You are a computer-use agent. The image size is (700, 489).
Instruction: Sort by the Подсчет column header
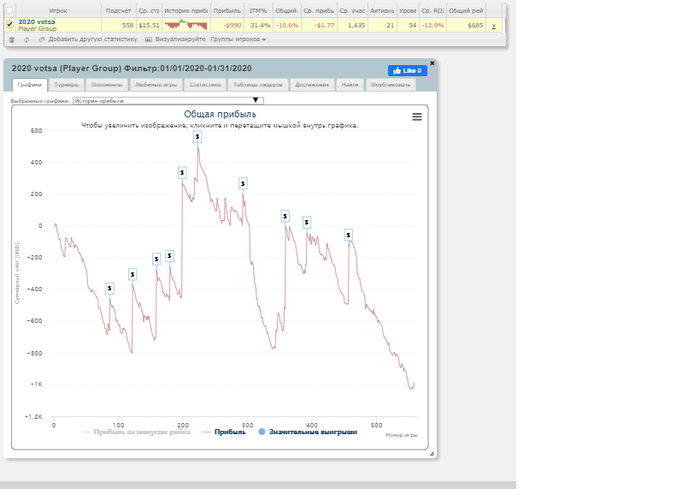[119, 11]
